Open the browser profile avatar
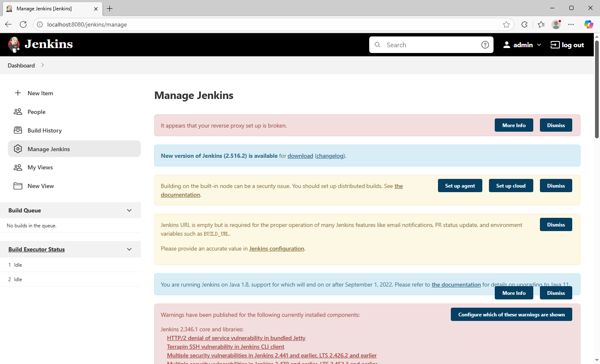This screenshot has width=600, height=364. point(556,24)
